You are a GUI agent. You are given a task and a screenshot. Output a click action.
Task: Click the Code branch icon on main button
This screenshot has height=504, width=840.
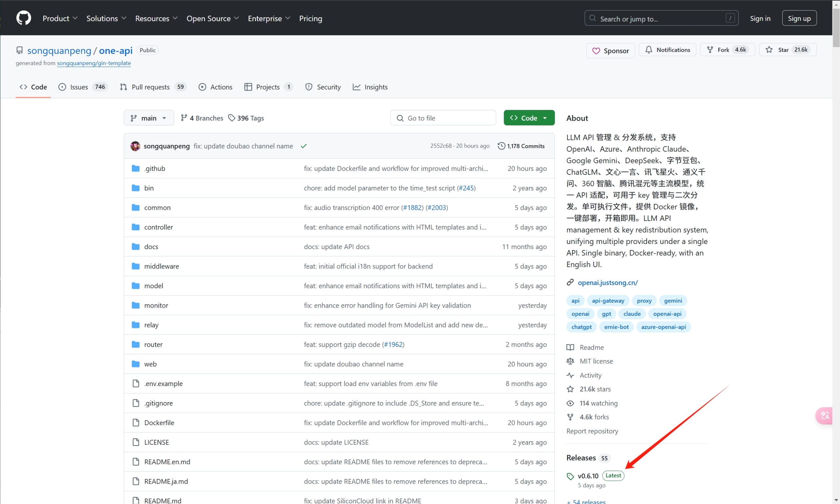tap(134, 118)
